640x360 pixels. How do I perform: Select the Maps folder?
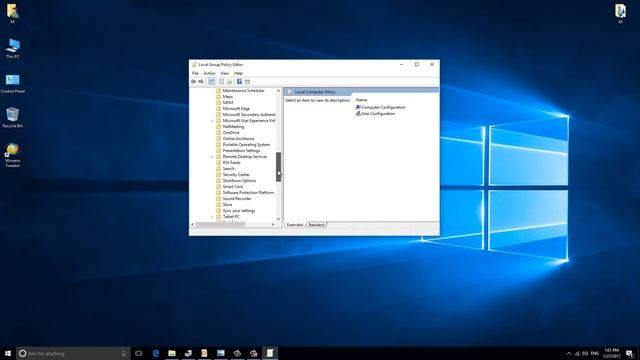point(224,97)
